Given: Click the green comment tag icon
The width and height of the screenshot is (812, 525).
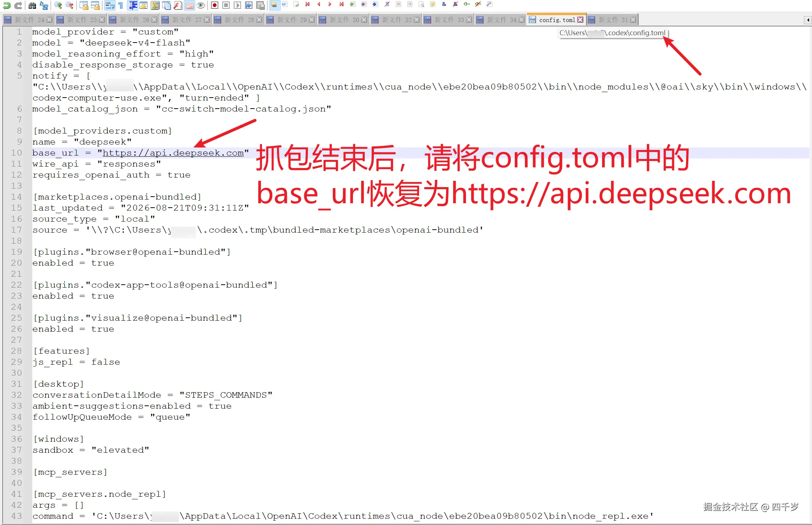Looking at the screenshot, I should (x=467, y=4).
